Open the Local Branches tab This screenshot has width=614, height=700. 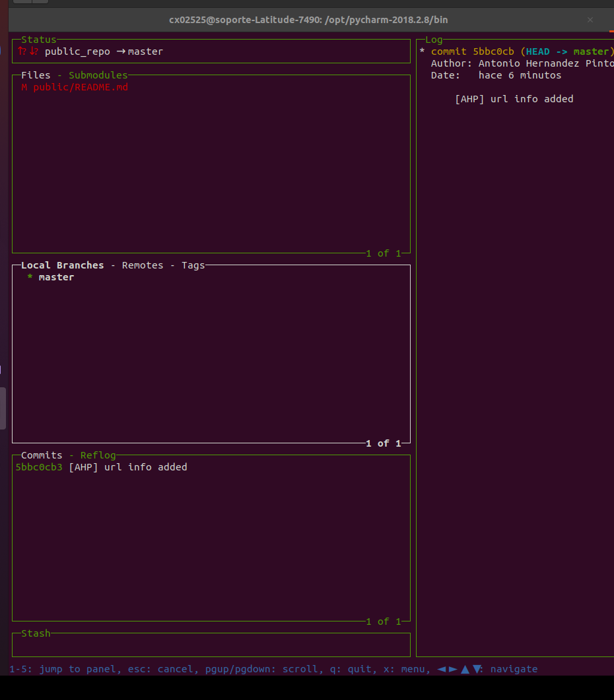tap(62, 265)
